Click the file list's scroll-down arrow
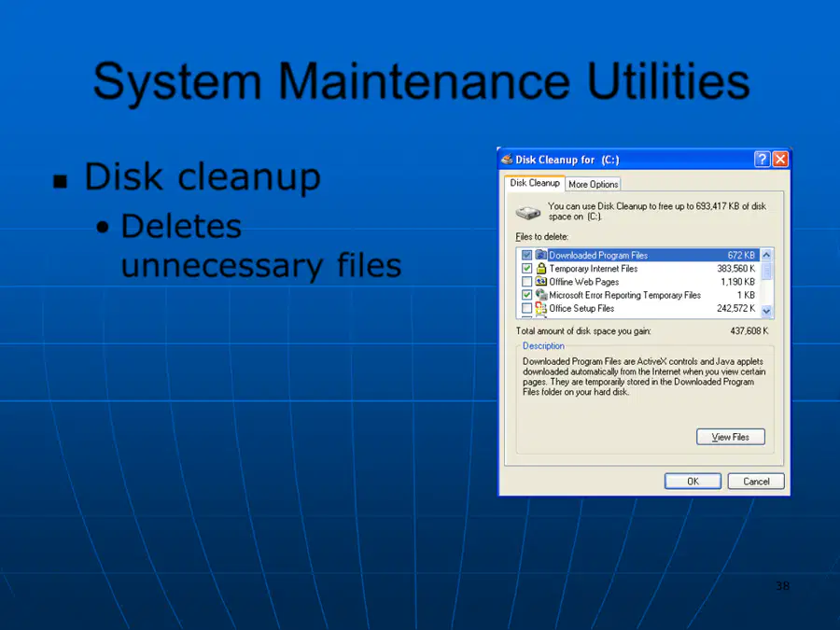Image resolution: width=840 pixels, height=630 pixels. 766,311
